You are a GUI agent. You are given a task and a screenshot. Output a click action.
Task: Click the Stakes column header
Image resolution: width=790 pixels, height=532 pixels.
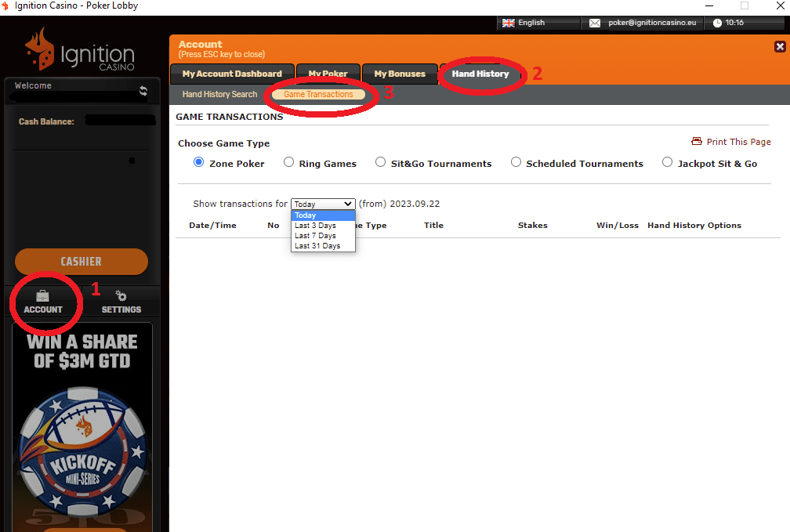pos(533,225)
